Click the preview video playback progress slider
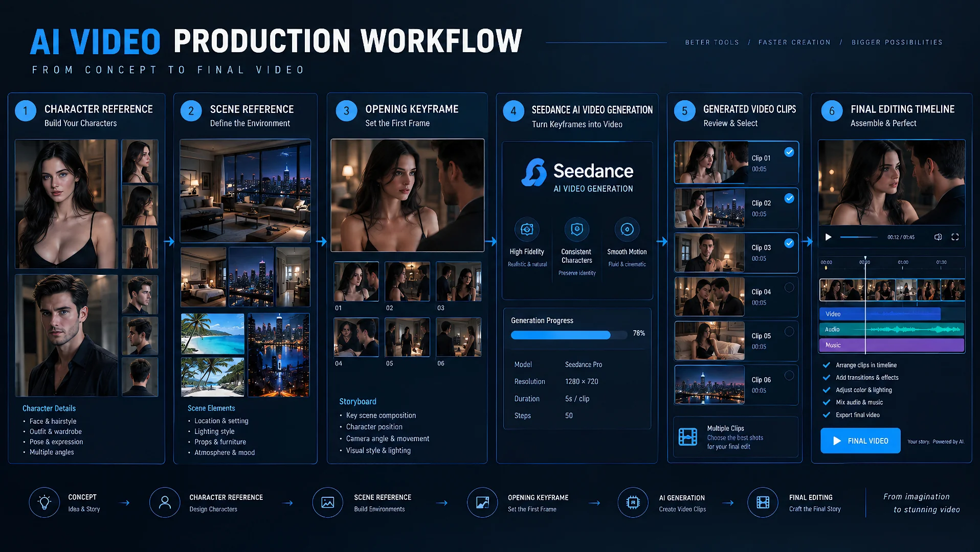980x552 pixels. point(859,237)
